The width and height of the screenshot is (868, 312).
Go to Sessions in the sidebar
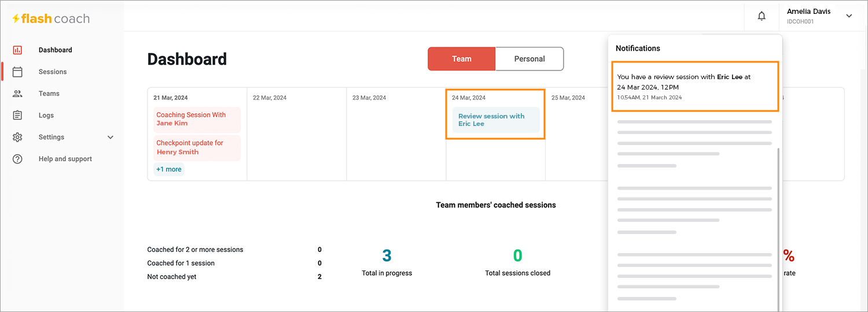53,72
